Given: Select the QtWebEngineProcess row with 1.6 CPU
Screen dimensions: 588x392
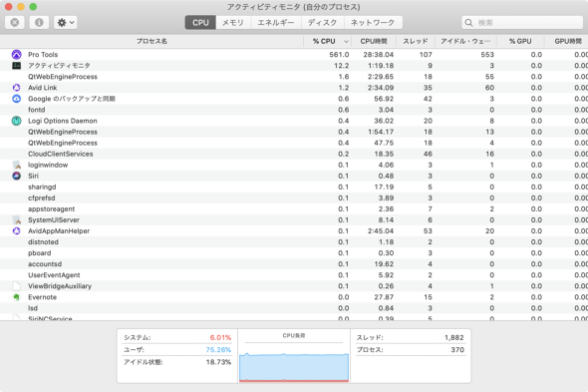Looking at the screenshot, I should click(294, 77).
